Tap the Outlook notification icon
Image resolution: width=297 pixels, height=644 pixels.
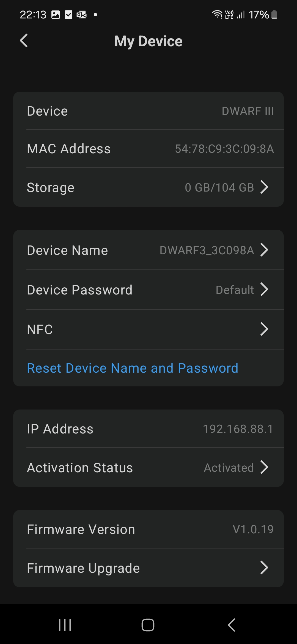pyautogui.click(x=81, y=15)
